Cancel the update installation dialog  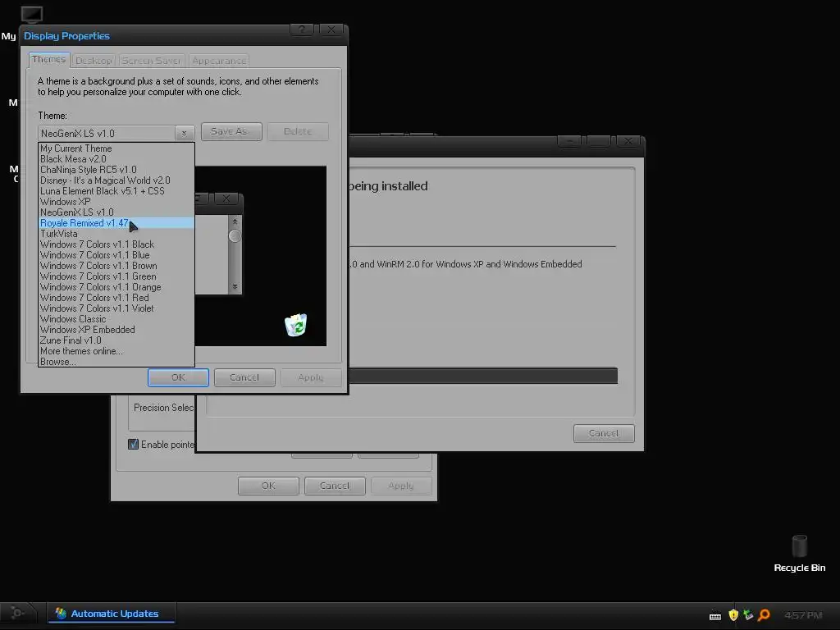point(604,433)
